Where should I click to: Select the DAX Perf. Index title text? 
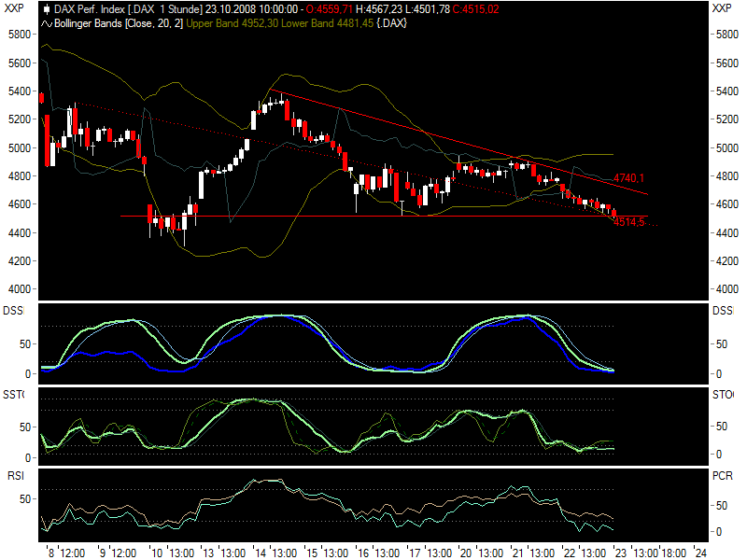click(x=89, y=9)
